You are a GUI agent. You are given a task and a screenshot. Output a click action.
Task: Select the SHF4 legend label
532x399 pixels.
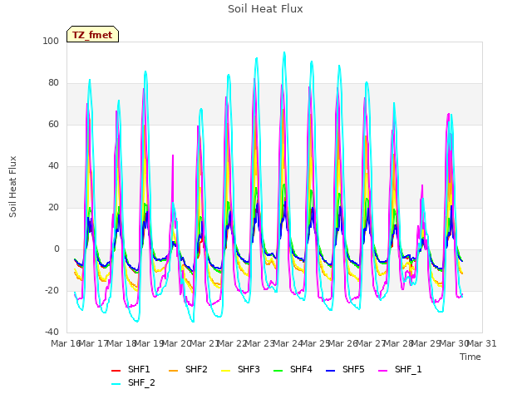[x=301, y=369]
